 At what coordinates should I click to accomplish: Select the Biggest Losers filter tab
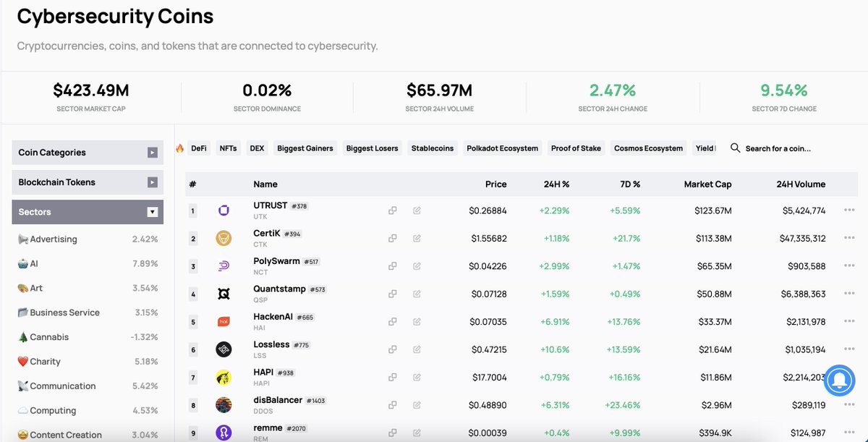pyautogui.click(x=372, y=148)
